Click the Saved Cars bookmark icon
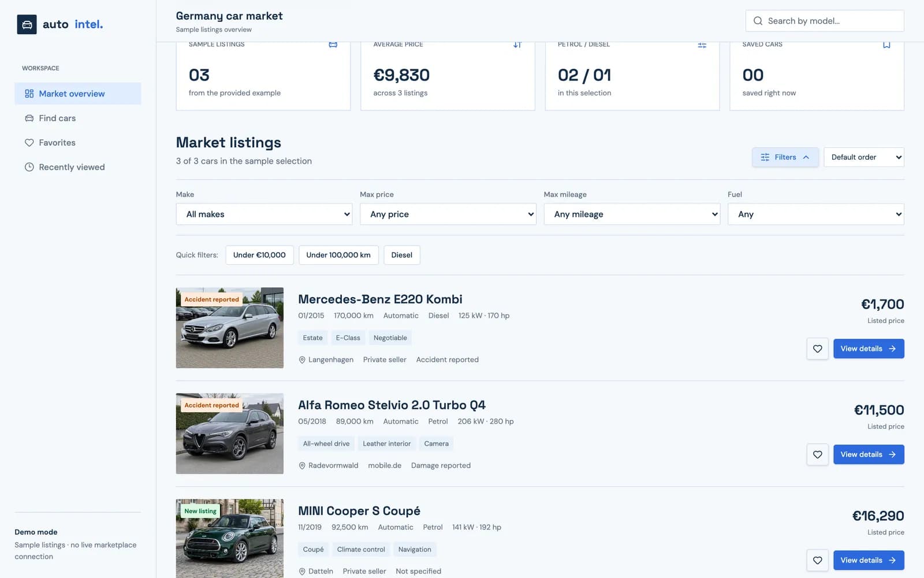924x578 pixels. coord(886,45)
